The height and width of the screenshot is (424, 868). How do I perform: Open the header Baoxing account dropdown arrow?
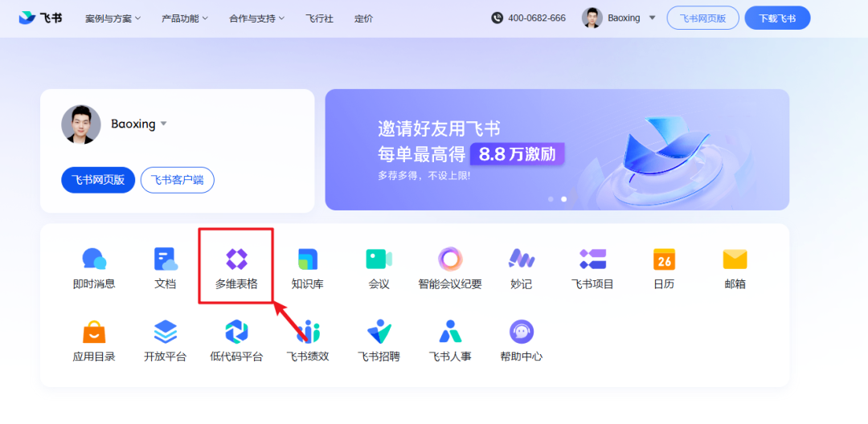coord(652,18)
